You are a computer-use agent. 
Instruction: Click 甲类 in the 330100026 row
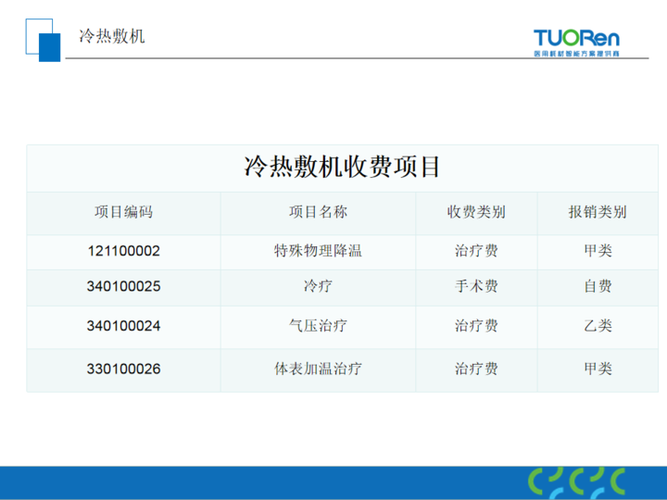pyautogui.click(x=598, y=368)
